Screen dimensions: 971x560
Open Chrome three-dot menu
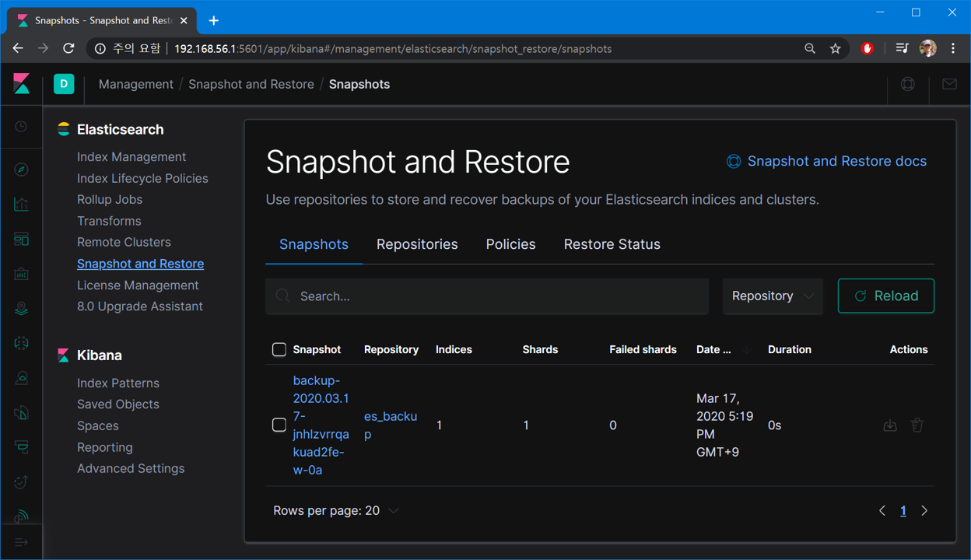[953, 48]
